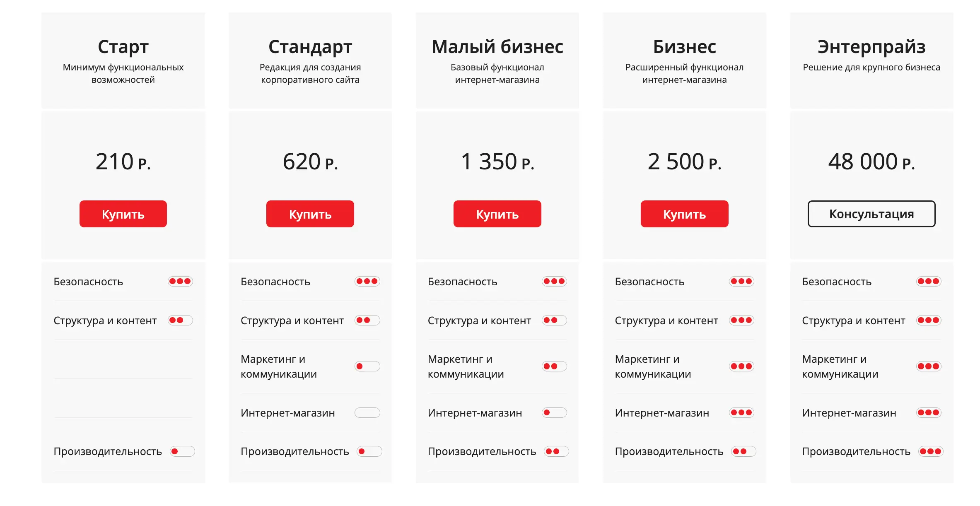Expand Интернет-магазин label in Энтерпрайз column
This screenshot has width=980, height=506.
[x=849, y=413]
